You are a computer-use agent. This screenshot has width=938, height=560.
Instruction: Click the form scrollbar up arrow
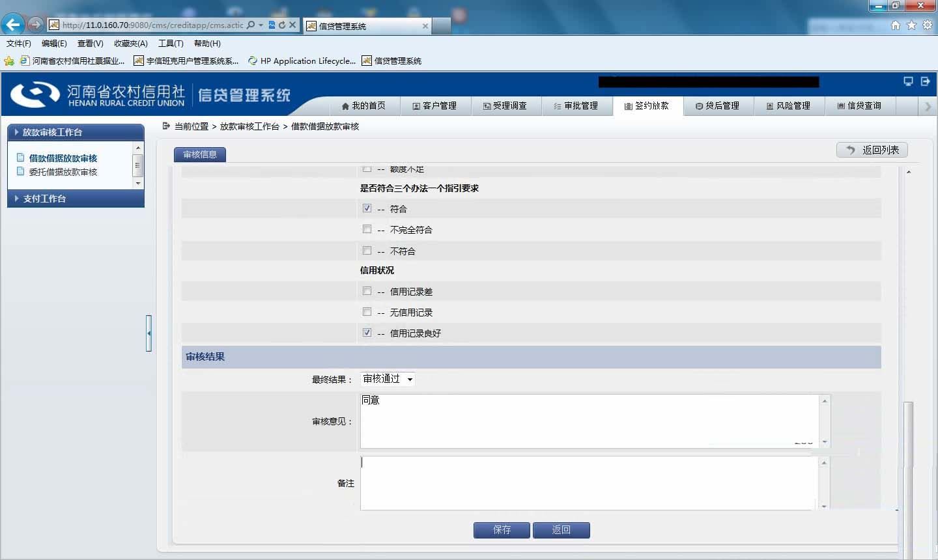click(x=908, y=172)
